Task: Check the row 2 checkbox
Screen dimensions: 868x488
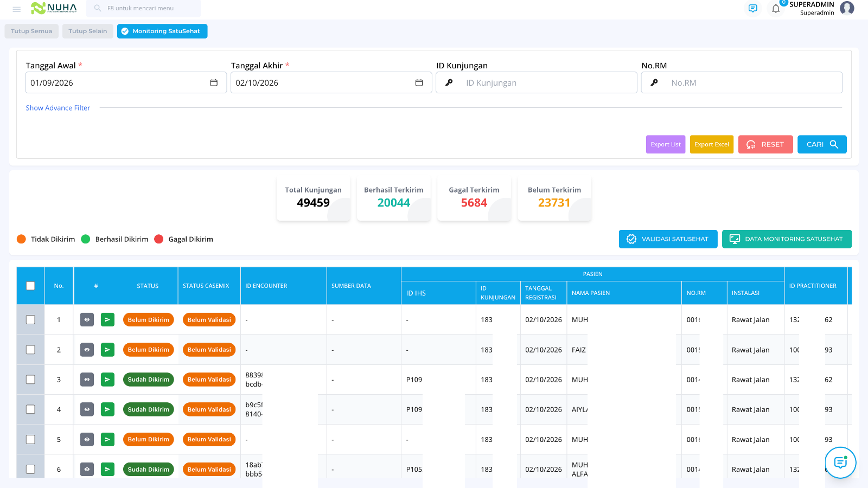Action: pyautogui.click(x=30, y=350)
